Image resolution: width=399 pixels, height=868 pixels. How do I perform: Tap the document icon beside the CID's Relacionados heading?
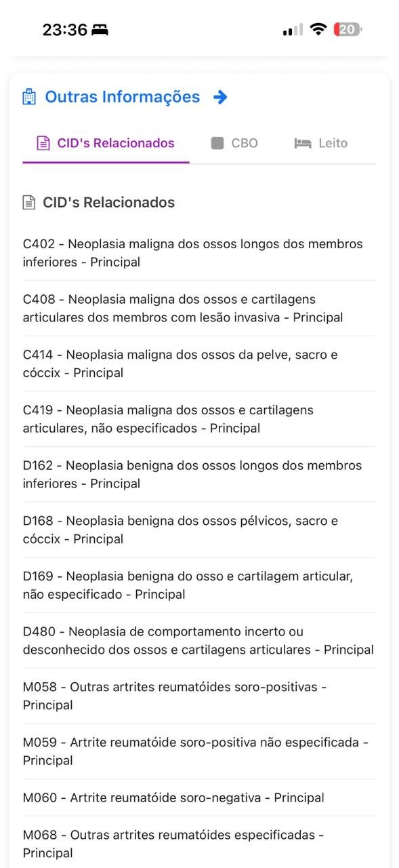click(28, 201)
